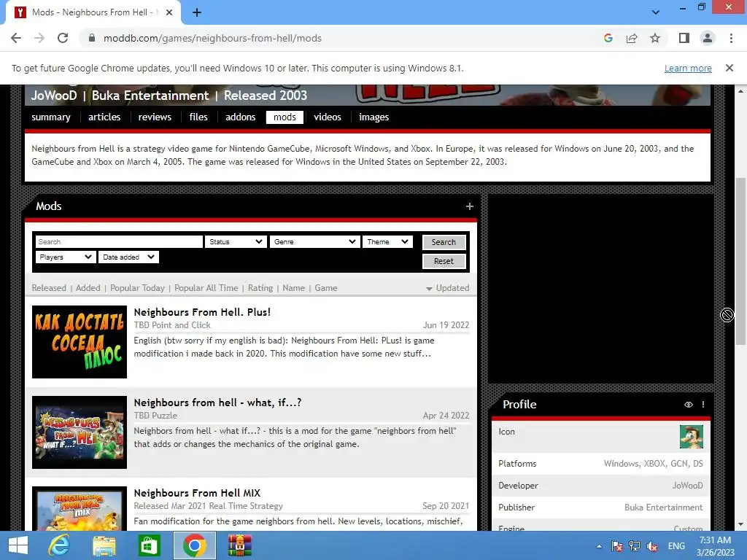Click the Search button
Viewport: 747px width, 560px height.
(444, 242)
